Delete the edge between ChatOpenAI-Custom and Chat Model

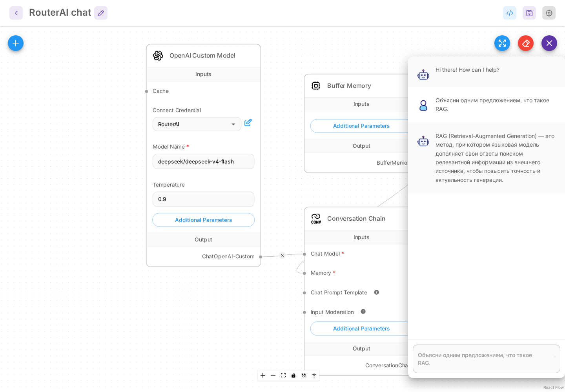(x=282, y=256)
